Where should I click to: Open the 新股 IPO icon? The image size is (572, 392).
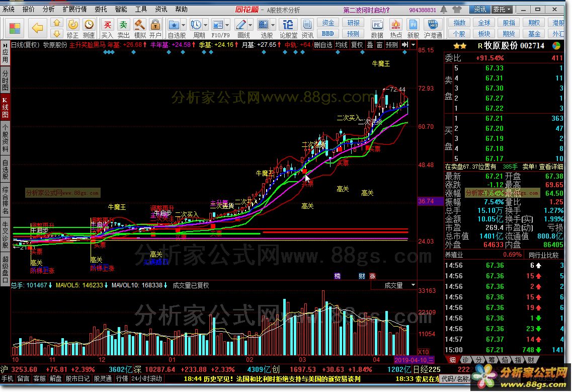coord(413,29)
